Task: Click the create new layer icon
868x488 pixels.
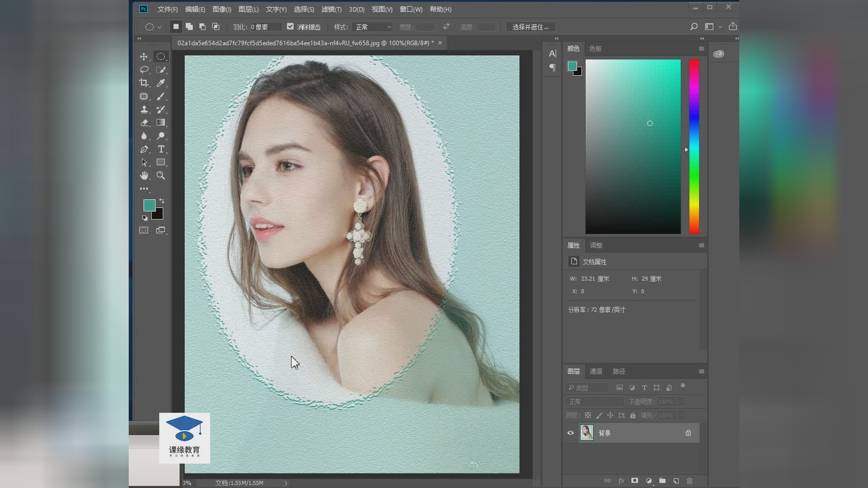Action: (676, 480)
